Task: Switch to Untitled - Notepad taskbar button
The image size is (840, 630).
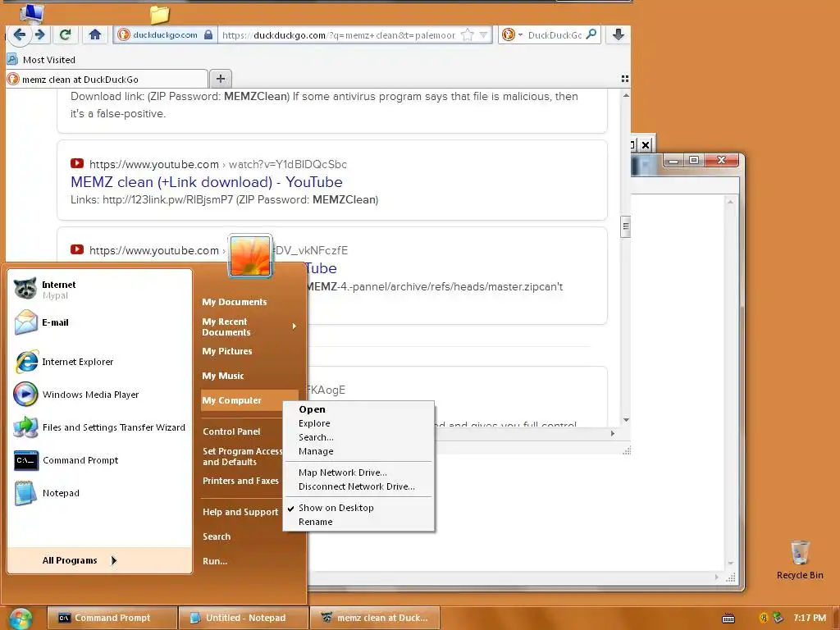Action: tap(244, 618)
